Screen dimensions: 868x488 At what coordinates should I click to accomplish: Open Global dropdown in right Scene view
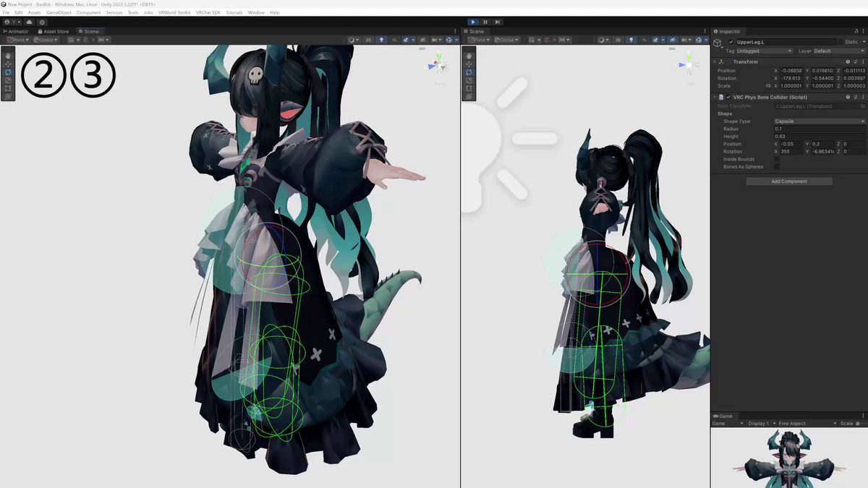[x=507, y=40]
